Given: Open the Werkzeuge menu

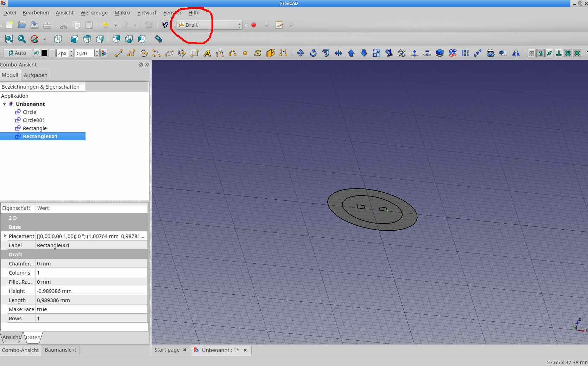Looking at the screenshot, I should click(94, 13).
